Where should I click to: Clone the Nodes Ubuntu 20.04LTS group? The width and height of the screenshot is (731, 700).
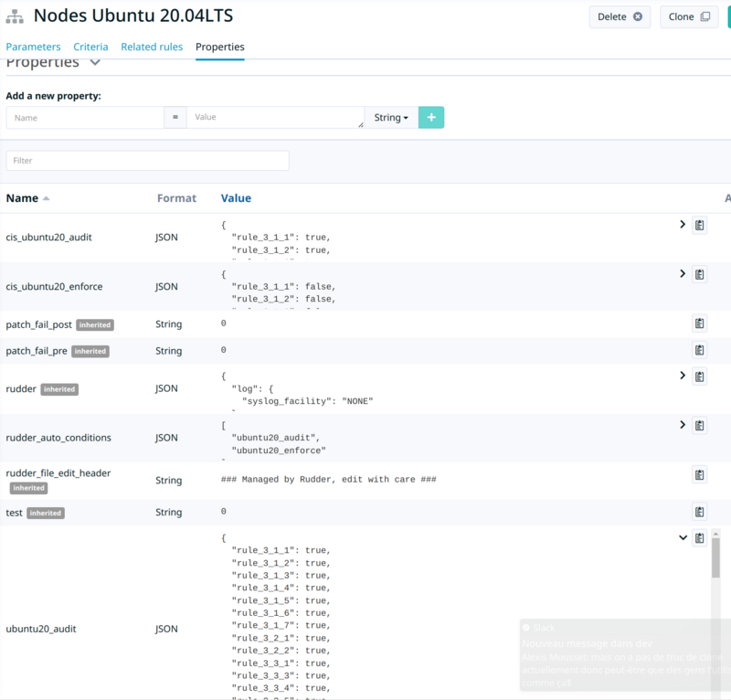point(689,16)
